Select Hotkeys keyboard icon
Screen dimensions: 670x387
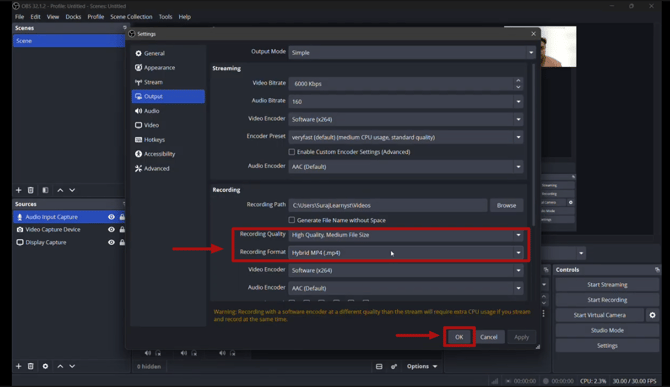point(138,140)
